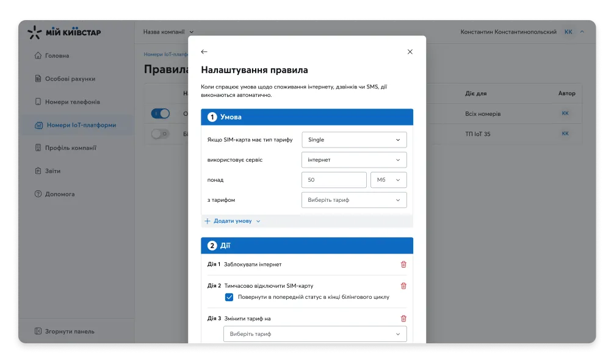Image resolution: width=614 pixels, height=364 pixels.
Task: Click KK author link in ТП IoT 35 row
Action: [x=565, y=134]
